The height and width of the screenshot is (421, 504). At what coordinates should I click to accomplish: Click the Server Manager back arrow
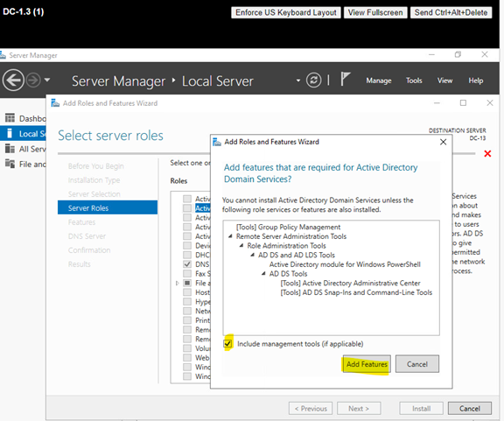[x=13, y=81]
